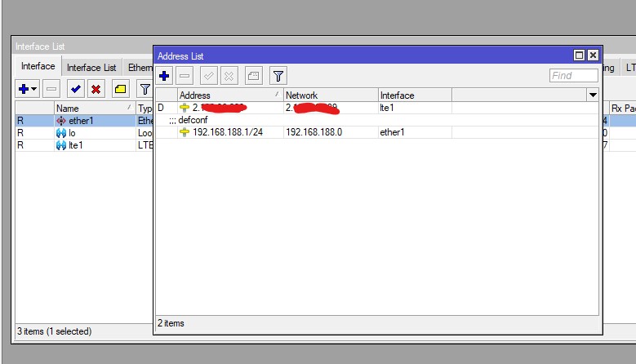Open column selector dropdown in Address List

[x=593, y=95]
